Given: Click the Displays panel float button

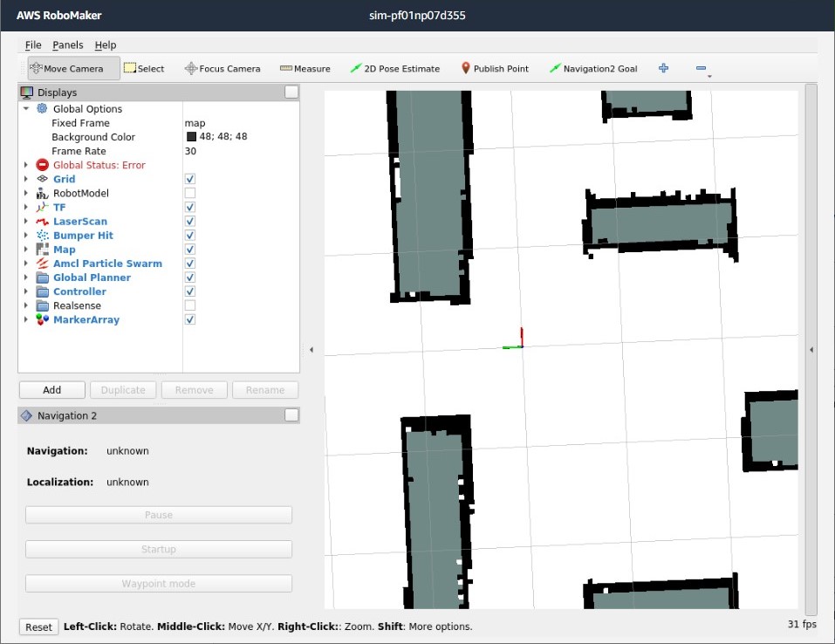Looking at the screenshot, I should (291, 92).
